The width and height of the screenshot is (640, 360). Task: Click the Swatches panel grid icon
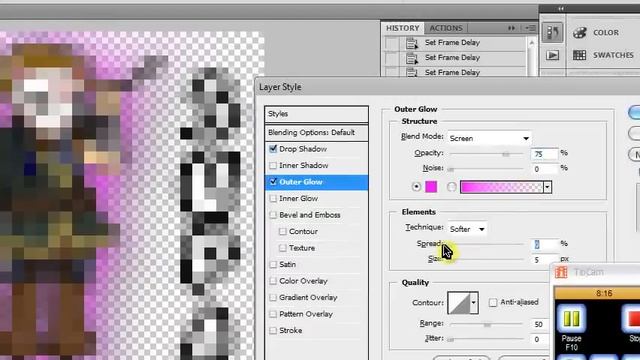tap(579, 55)
